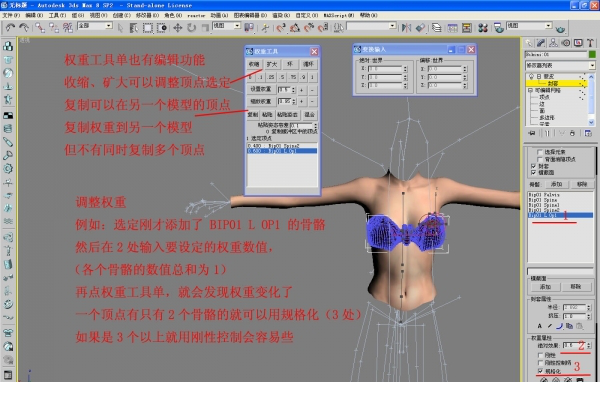Click the Quick Render teapot icon
600x397 pixels.
[x=560, y=29]
